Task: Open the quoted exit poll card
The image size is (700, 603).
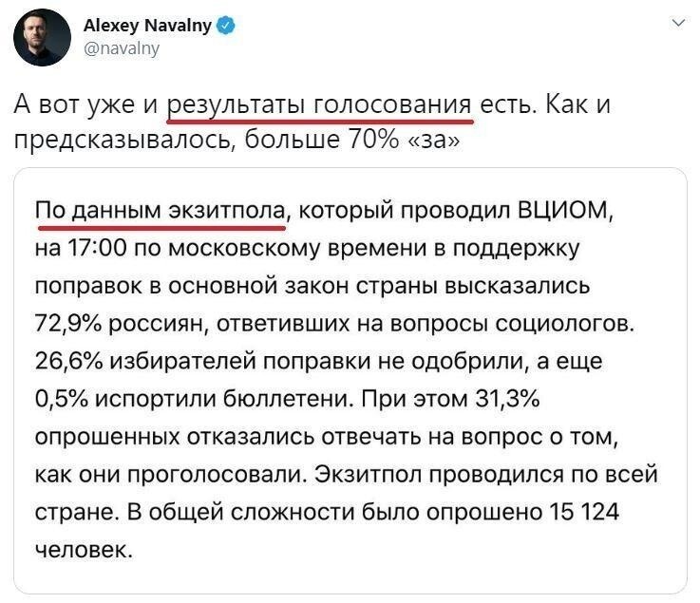Action: (350, 381)
